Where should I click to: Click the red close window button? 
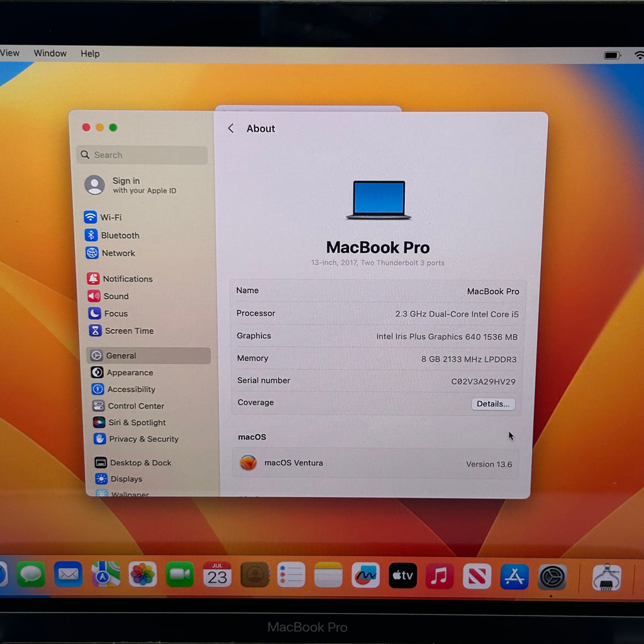(86, 127)
